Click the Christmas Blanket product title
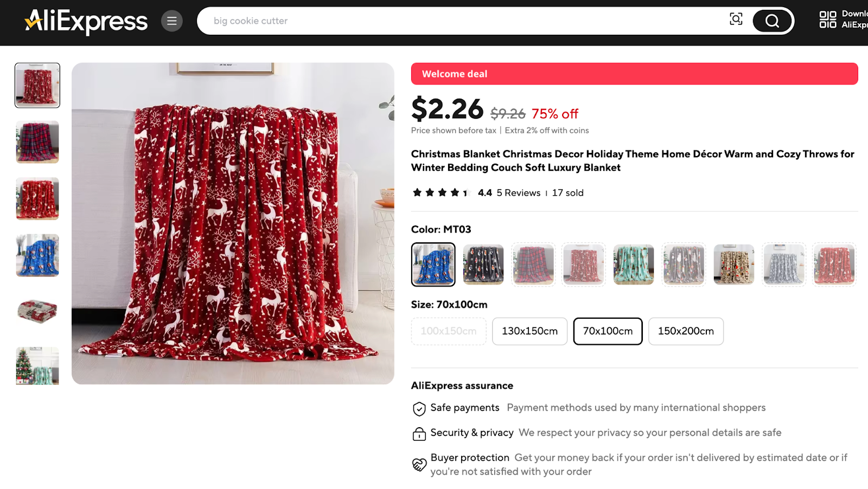Image resolution: width=868 pixels, height=489 pixels. pyautogui.click(x=633, y=160)
